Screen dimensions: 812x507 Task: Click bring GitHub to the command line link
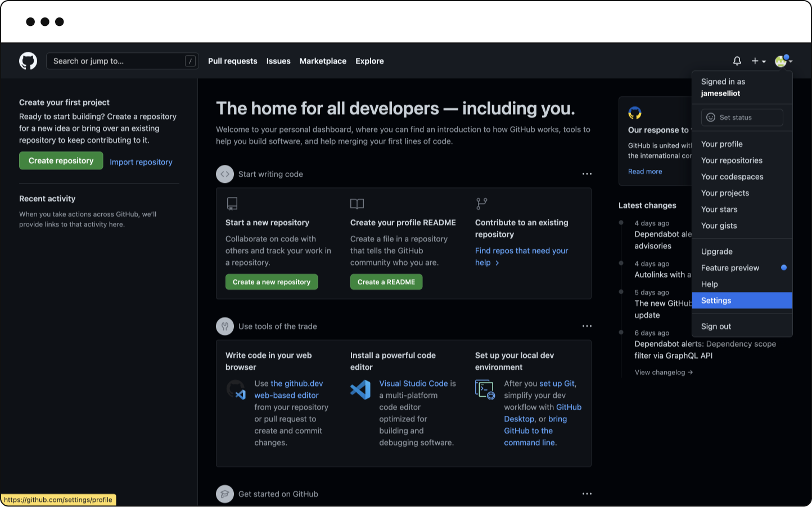535,431
